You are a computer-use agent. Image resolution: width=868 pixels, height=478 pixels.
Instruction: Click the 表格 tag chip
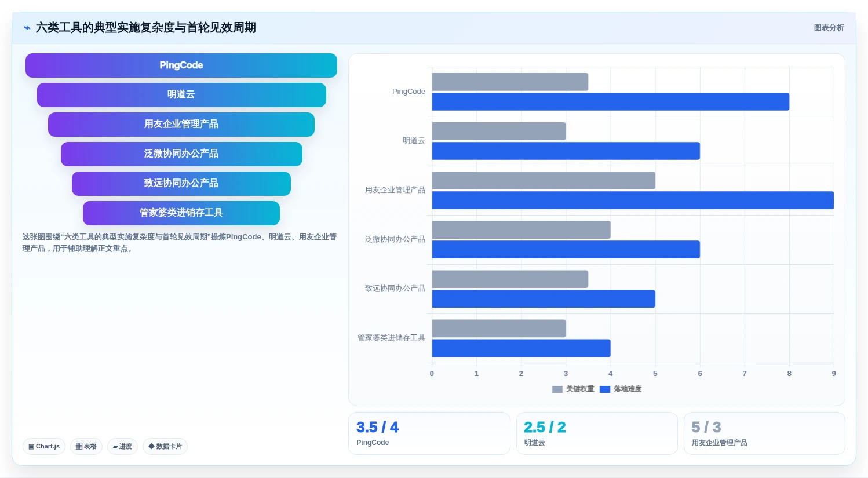[86, 446]
